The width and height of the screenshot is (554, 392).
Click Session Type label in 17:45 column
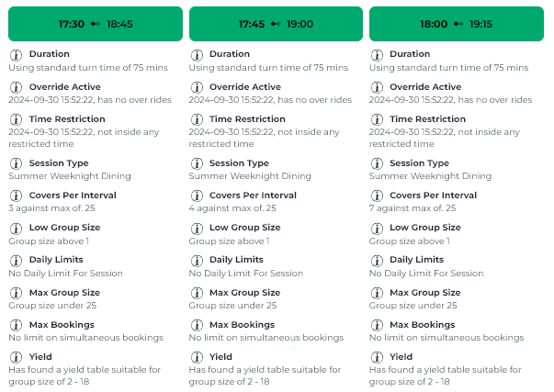pyautogui.click(x=239, y=163)
